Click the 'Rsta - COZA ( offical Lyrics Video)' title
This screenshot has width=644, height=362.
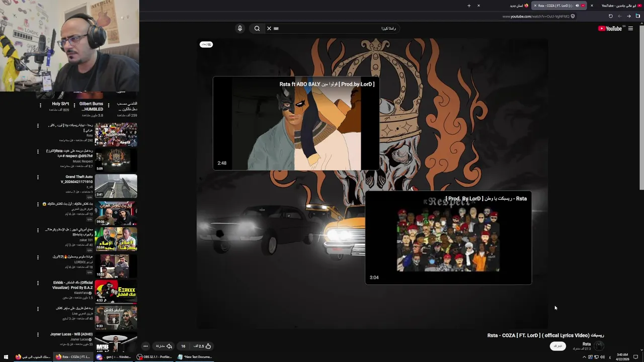(x=545, y=335)
